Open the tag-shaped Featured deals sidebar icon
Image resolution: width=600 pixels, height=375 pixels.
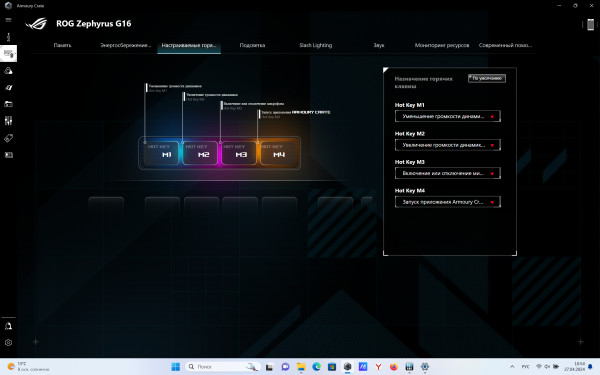pos(8,138)
